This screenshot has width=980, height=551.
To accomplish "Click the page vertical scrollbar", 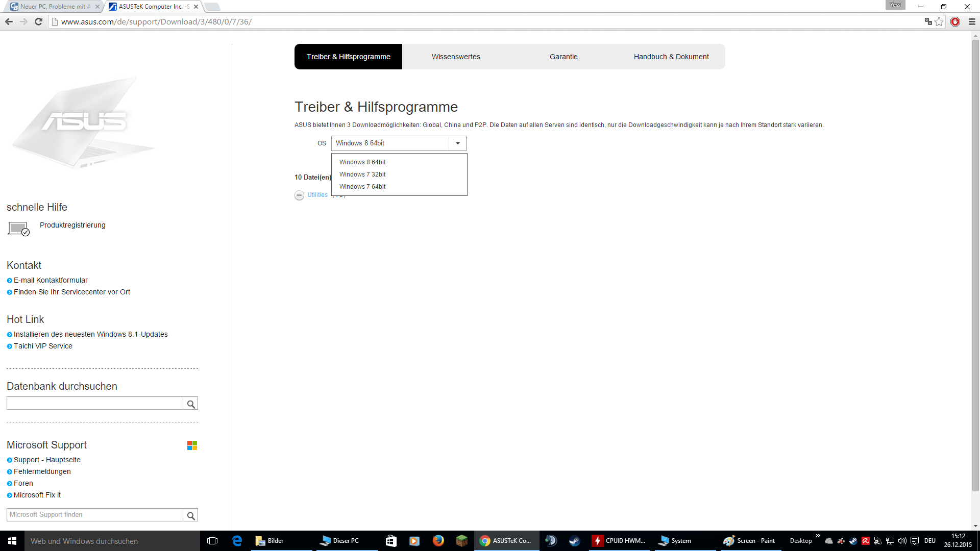I will (x=975, y=265).
